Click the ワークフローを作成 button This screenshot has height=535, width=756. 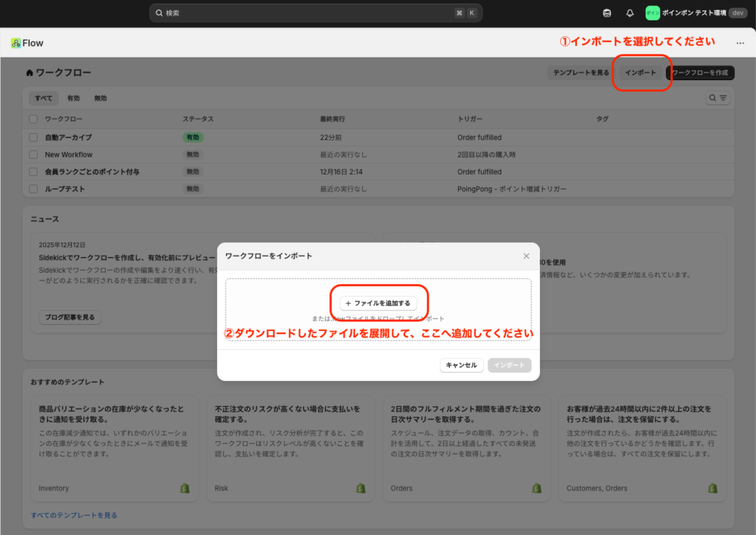(700, 73)
